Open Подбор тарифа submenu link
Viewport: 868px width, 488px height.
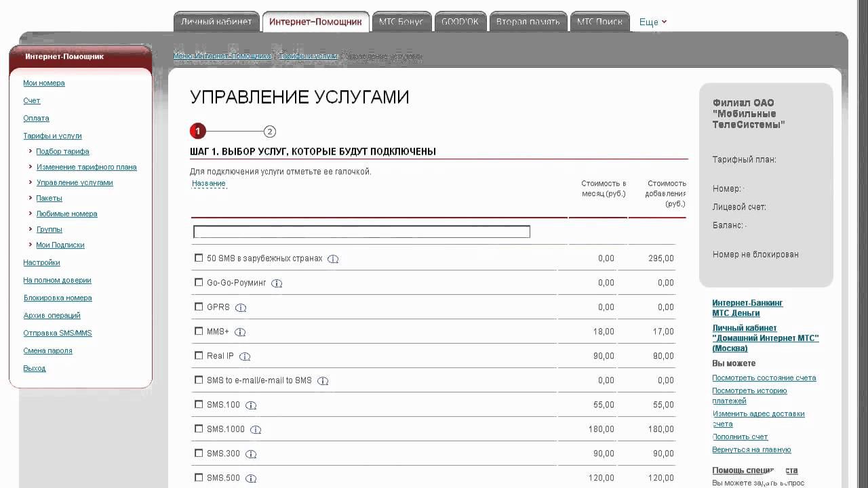pos(62,151)
